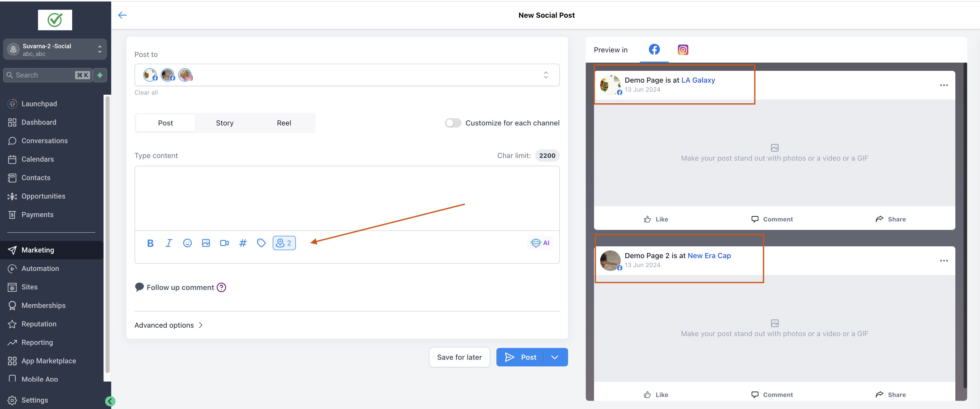Click the Bold formatting icon
The width and height of the screenshot is (980, 409).
150,243
